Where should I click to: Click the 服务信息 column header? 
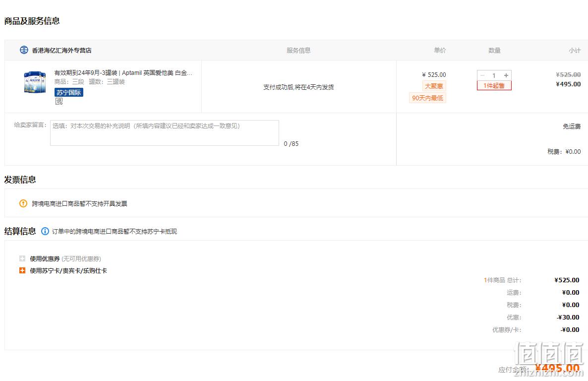pos(298,50)
